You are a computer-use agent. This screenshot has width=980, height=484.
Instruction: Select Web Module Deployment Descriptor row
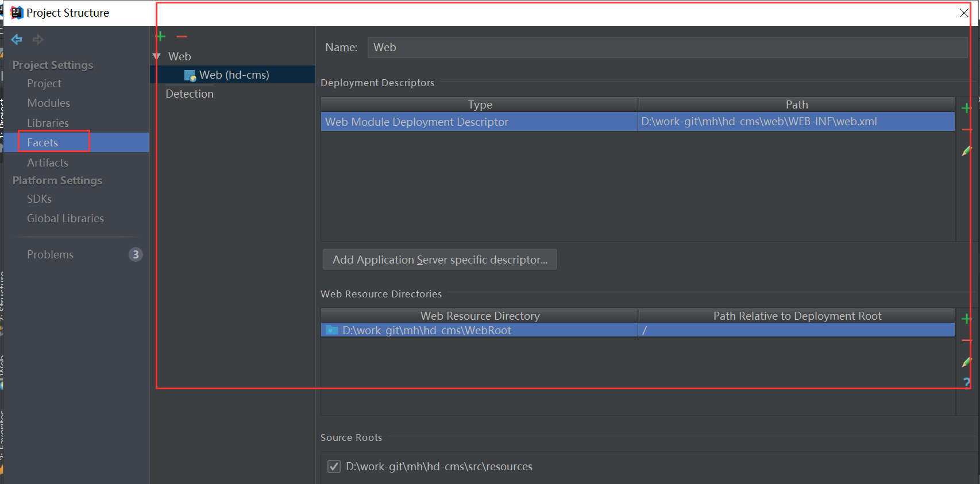pyautogui.click(x=638, y=122)
